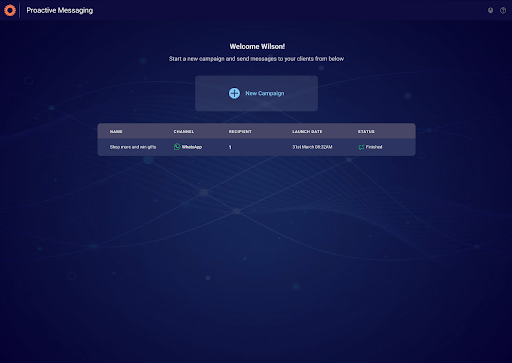Screen dimensions: 512x363
Task: Open the help question mark icon
Action: tap(503, 10)
